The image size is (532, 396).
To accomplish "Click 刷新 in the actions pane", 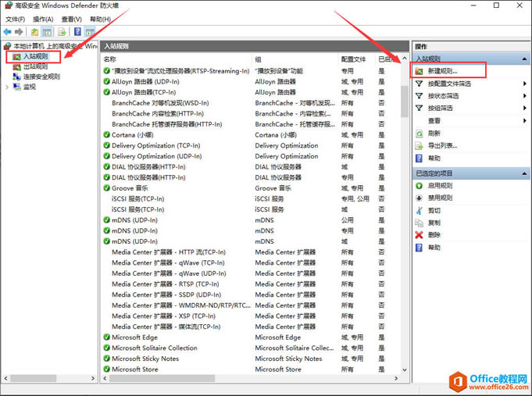I will [434, 134].
